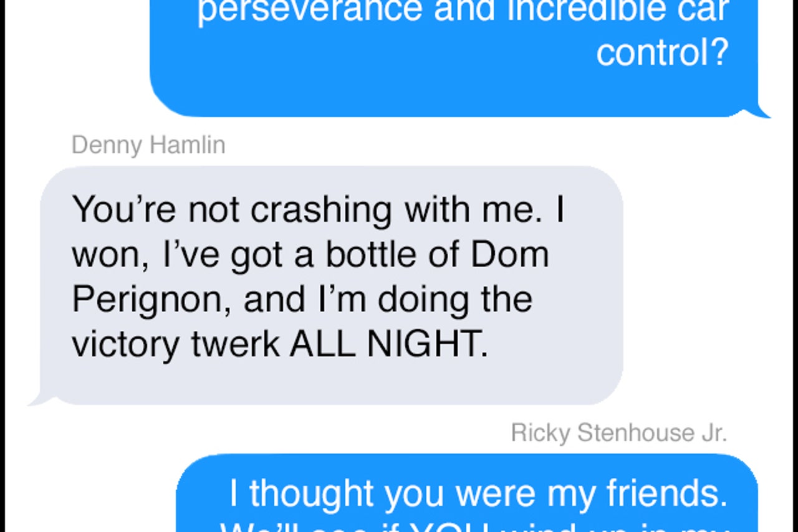Tap the blue "I thought you were my friends" message
798x532 pixels.
pos(467,493)
